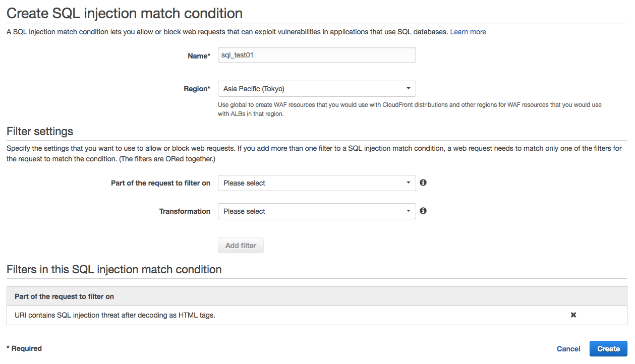Open the Transformation dropdown
The width and height of the screenshot is (635, 364).
(317, 211)
